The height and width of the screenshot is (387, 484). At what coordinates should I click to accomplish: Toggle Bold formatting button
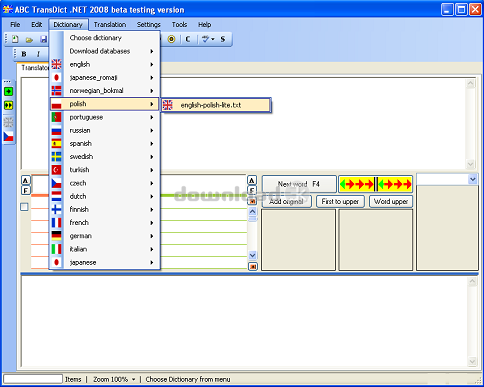point(24,54)
